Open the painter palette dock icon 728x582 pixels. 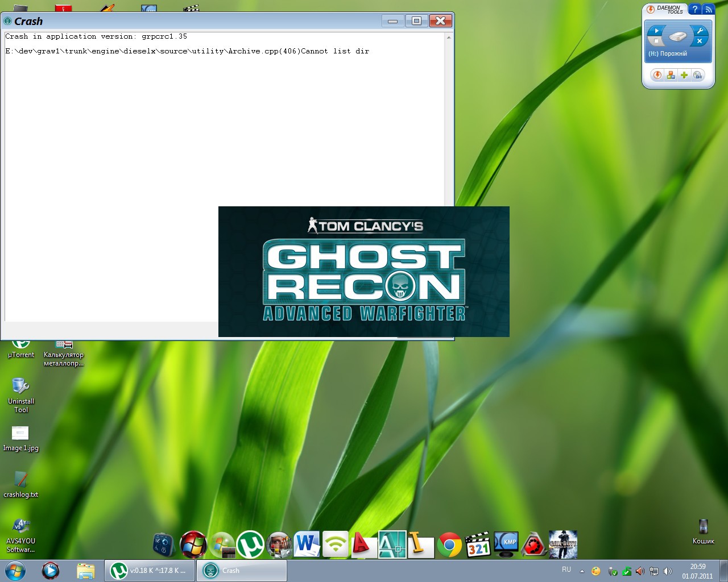point(279,544)
